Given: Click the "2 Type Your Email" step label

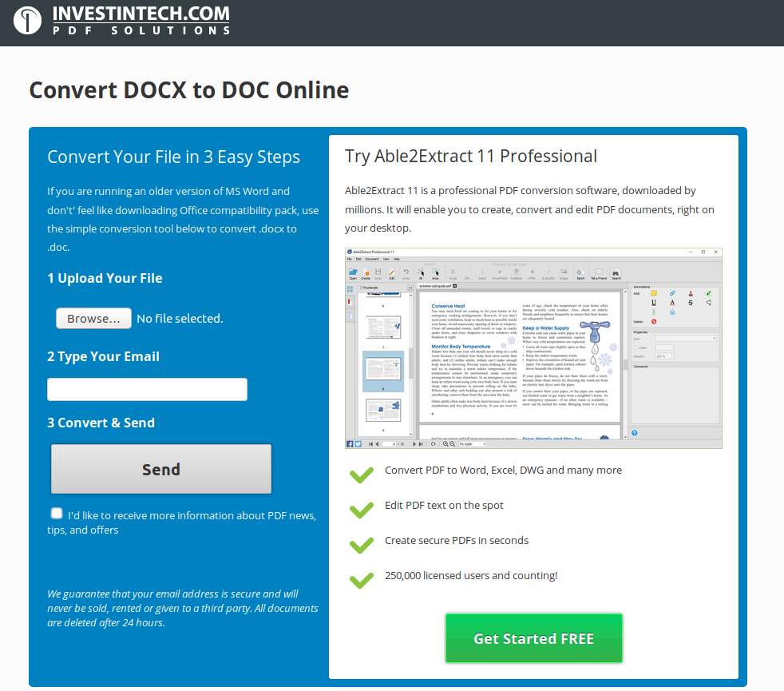Looking at the screenshot, I should coord(103,356).
